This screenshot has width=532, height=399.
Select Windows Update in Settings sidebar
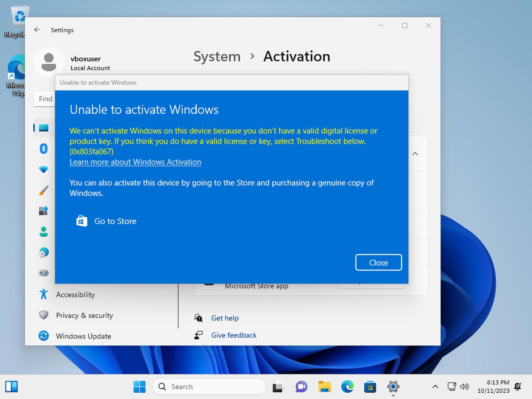(x=83, y=336)
